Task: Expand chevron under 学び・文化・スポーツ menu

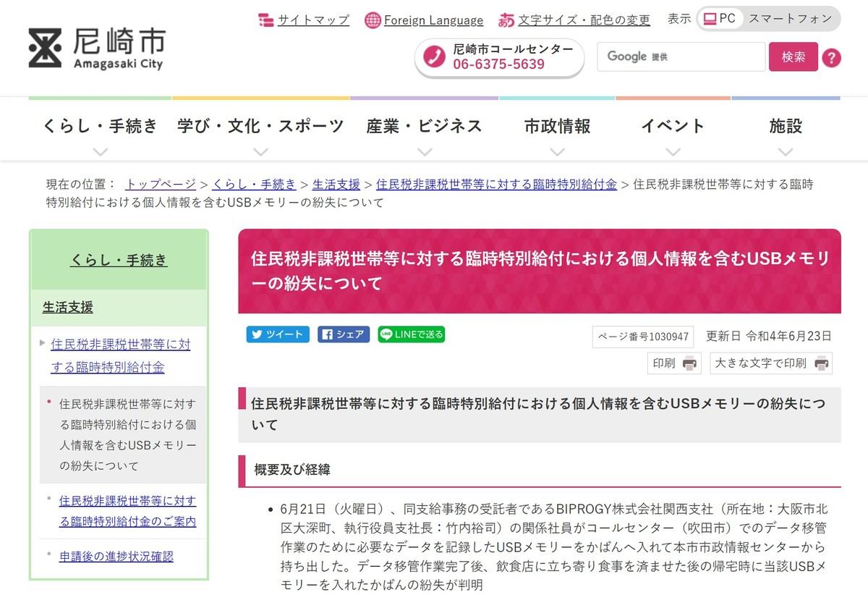Action: point(261,152)
